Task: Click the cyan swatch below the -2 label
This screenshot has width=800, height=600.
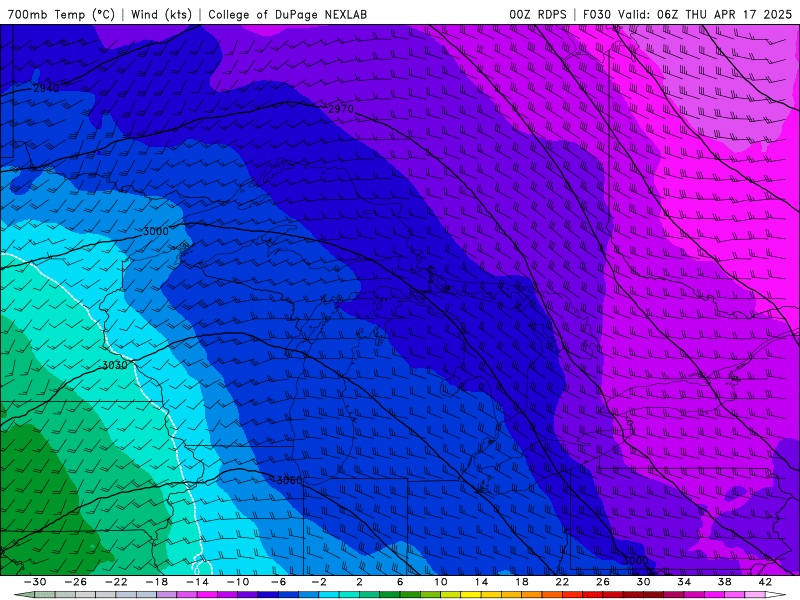Action: click(329, 595)
